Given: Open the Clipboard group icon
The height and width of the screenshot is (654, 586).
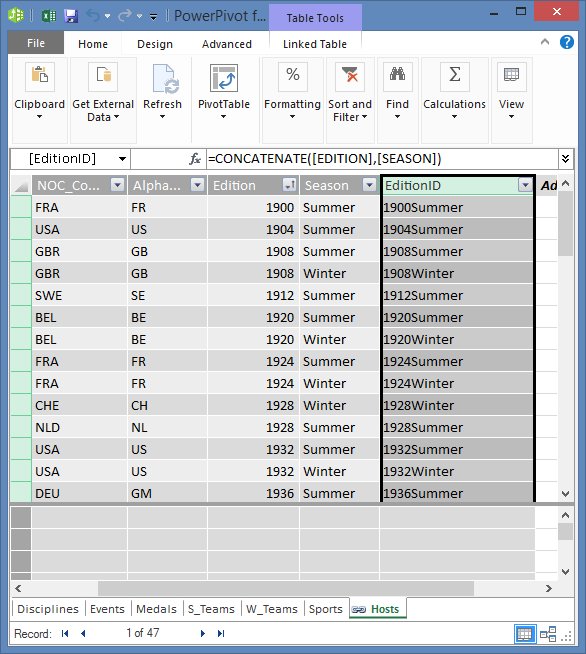Looking at the screenshot, I should (x=40, y=76).
